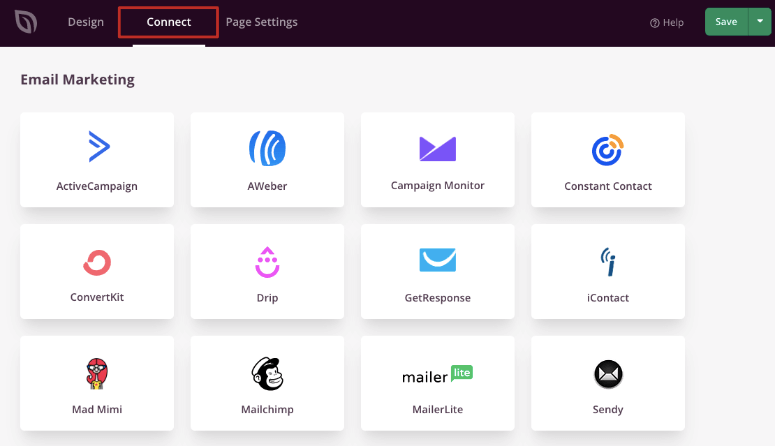The width and height of the screenshot is (775, 446).
Task: Open the Connect tab
Action: click(169, 22)
